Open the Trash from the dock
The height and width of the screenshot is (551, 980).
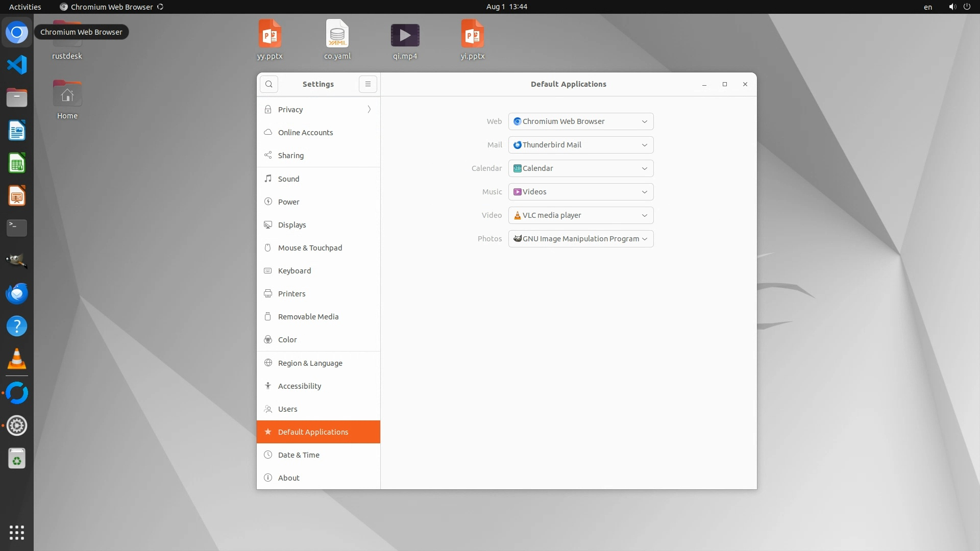pyautogui.click(x=17, y=459)
